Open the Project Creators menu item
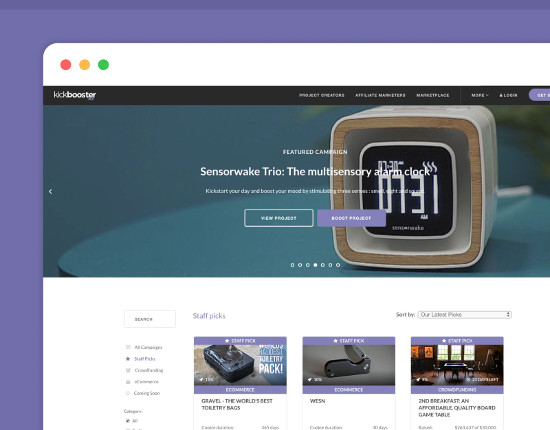The height and width of the screenshot is (430, 550). pyautogui.click(x=322, y=95)
